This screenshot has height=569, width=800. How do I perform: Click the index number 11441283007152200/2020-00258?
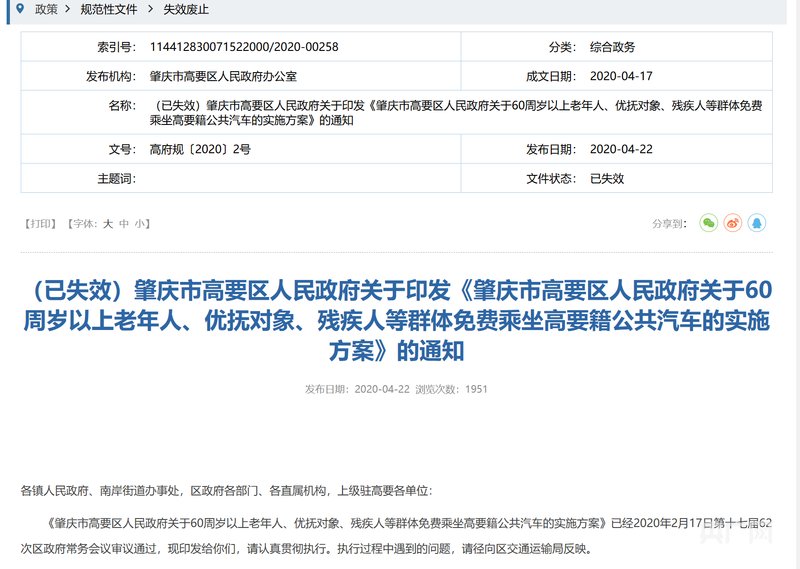click(243, 47)
